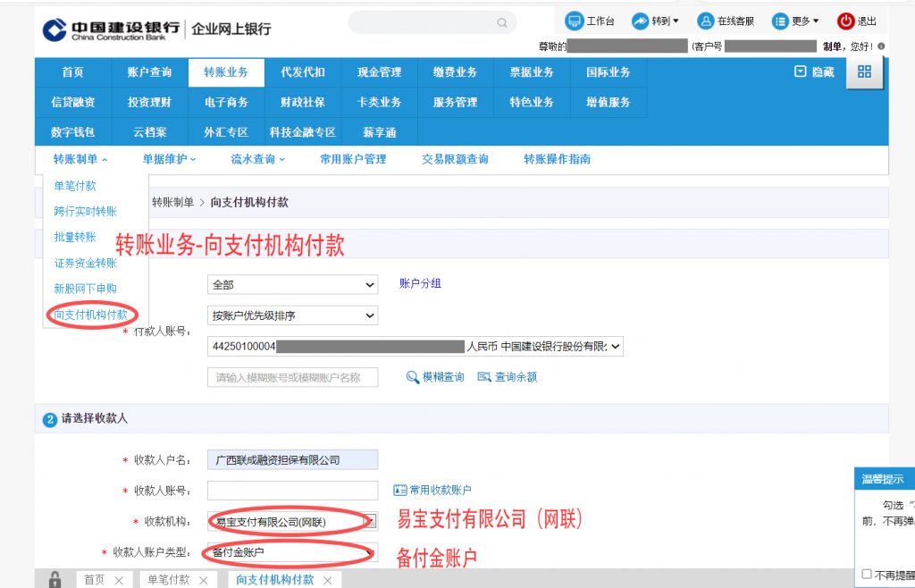Expand the 流水查询 submenu
This screenshot has height=588, width=915.
(x=258, y=159)
